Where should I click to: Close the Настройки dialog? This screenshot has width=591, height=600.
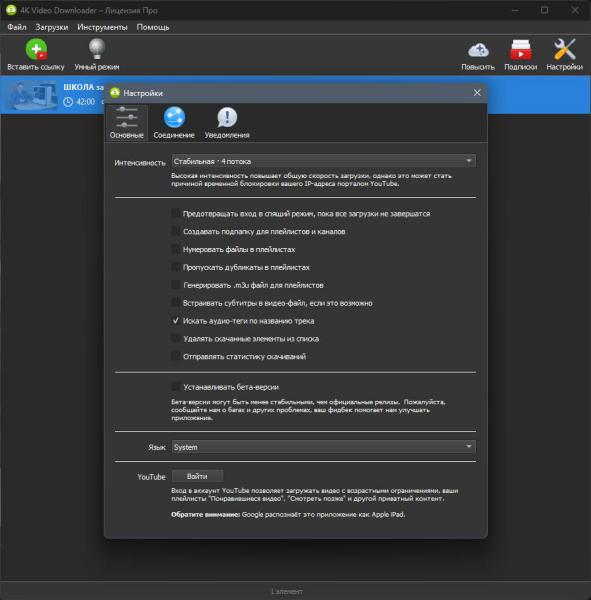[x=477, y=93]
